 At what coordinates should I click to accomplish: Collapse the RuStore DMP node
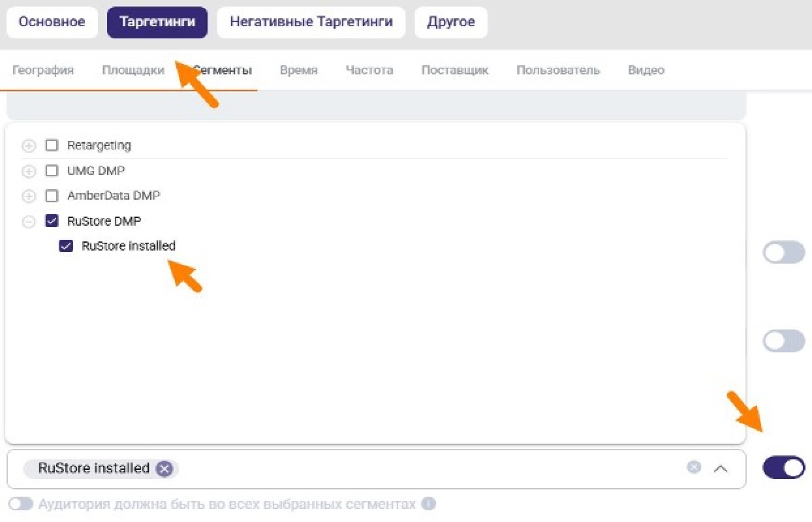point(29,222)
